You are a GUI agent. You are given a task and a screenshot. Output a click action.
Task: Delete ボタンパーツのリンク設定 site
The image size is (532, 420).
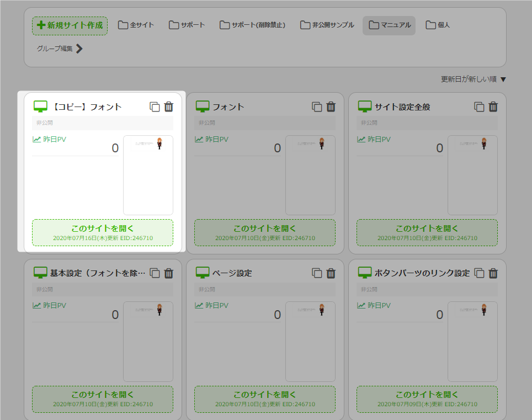tap(493, 273)
